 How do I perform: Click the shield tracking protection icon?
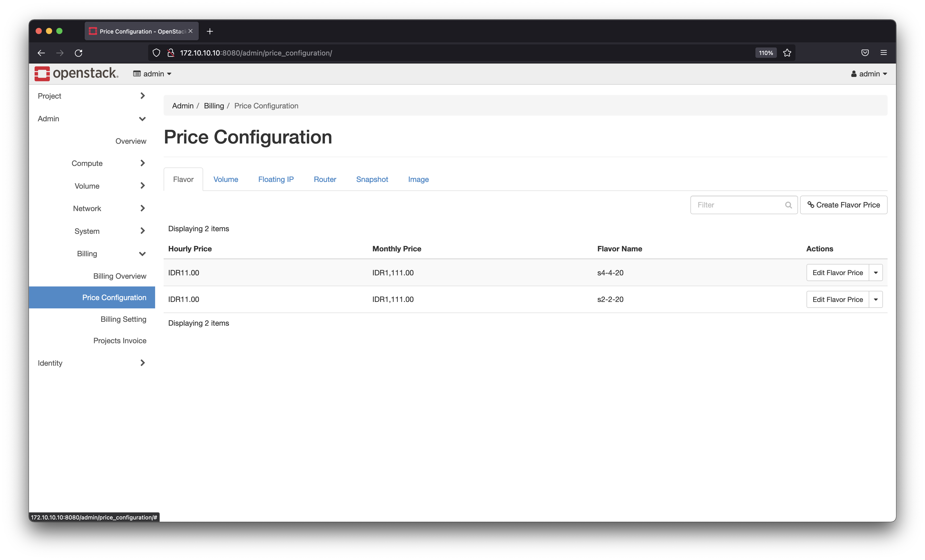pyautogui.click(x=157, y=53)
